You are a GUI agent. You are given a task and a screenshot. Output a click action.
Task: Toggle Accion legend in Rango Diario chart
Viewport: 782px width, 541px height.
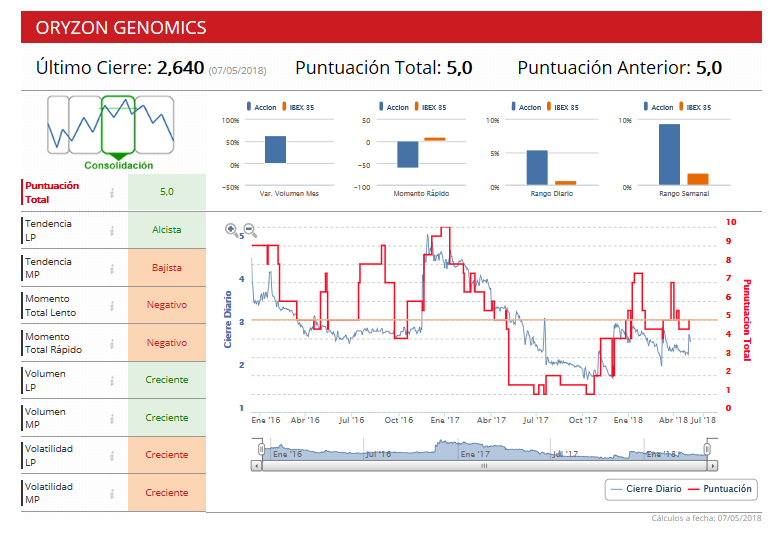(x=526, y=107)
